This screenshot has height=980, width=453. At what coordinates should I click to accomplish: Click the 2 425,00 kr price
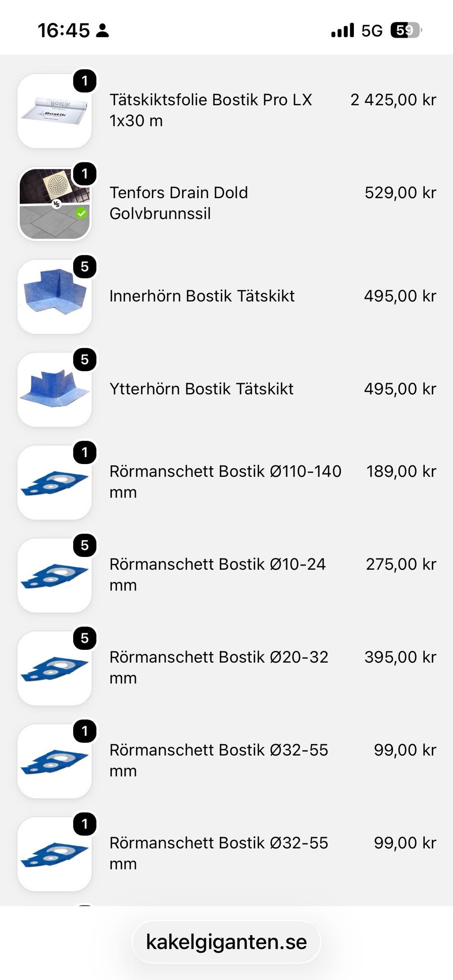(x=393, y=100)
